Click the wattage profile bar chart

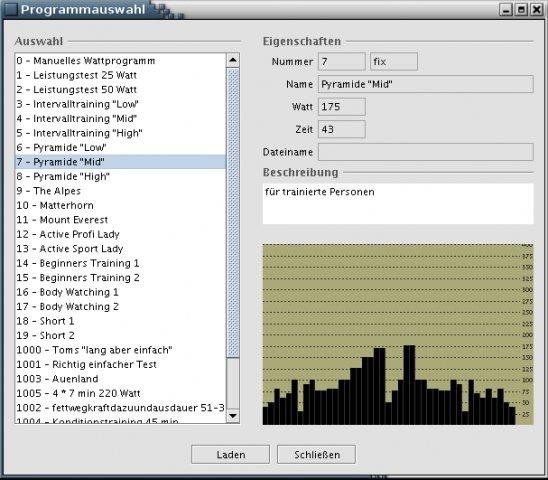(398, 335)
